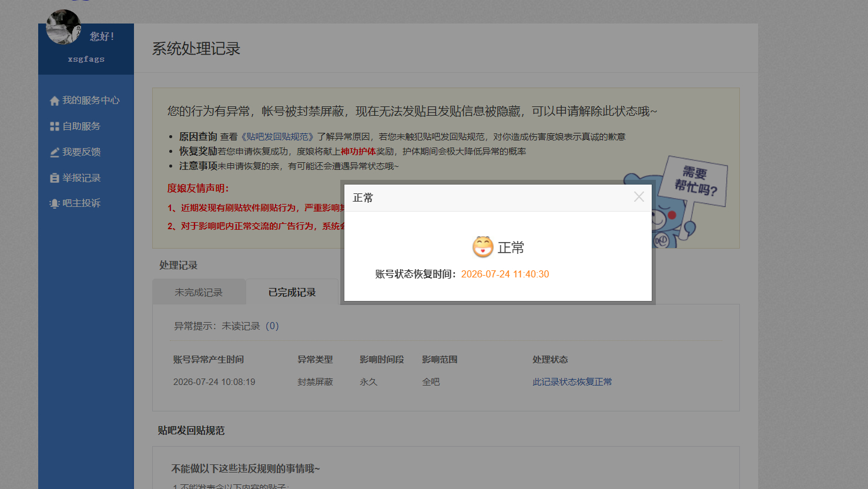This screenshot has width=868, height=489.
Task: Close the 正常 status dialog
Action: point(639,197)
